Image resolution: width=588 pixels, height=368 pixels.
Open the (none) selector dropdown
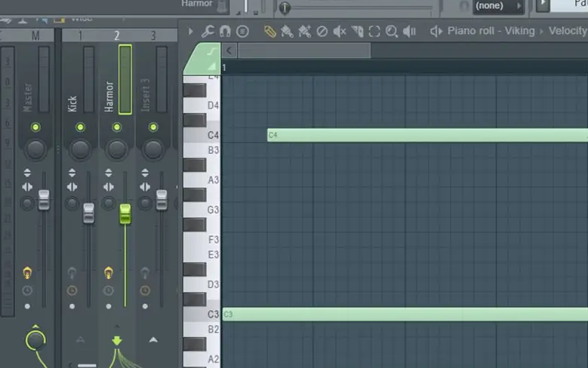click(498, 6)
